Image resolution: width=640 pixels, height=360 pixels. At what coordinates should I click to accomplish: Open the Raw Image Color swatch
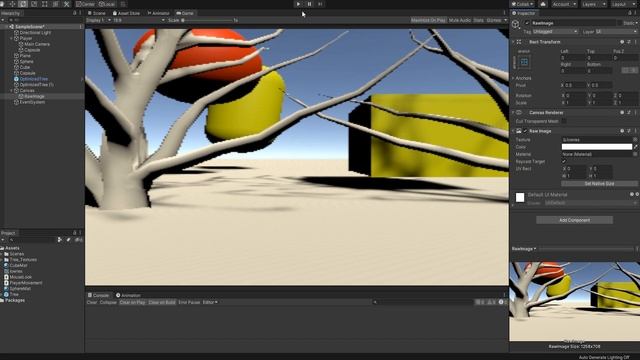point(596,147)
